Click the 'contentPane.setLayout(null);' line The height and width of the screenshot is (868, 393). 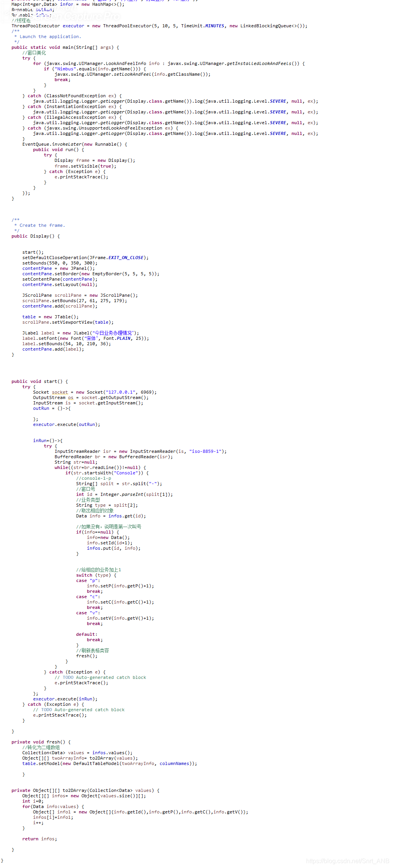pyautogui.click(x=60, y=284)
